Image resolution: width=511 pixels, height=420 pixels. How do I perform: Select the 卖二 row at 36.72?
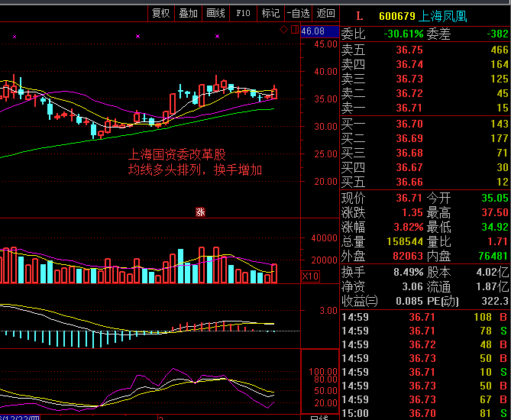tap(425, 93)
